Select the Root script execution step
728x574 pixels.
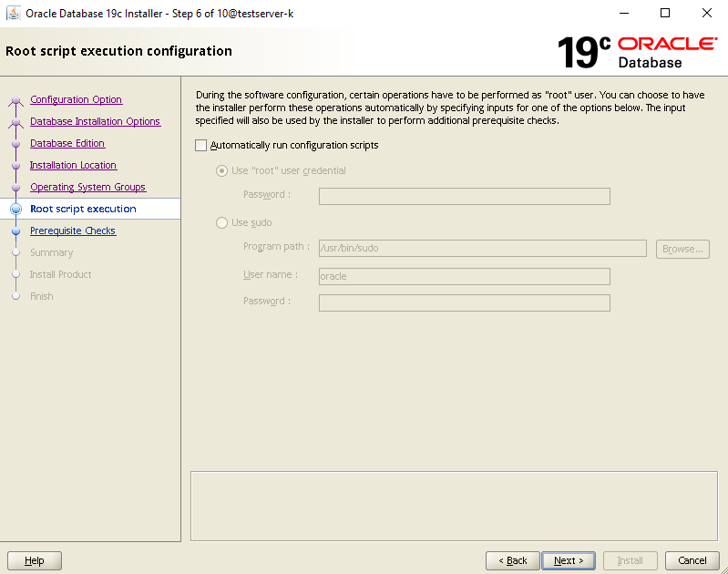pos(83,209)
